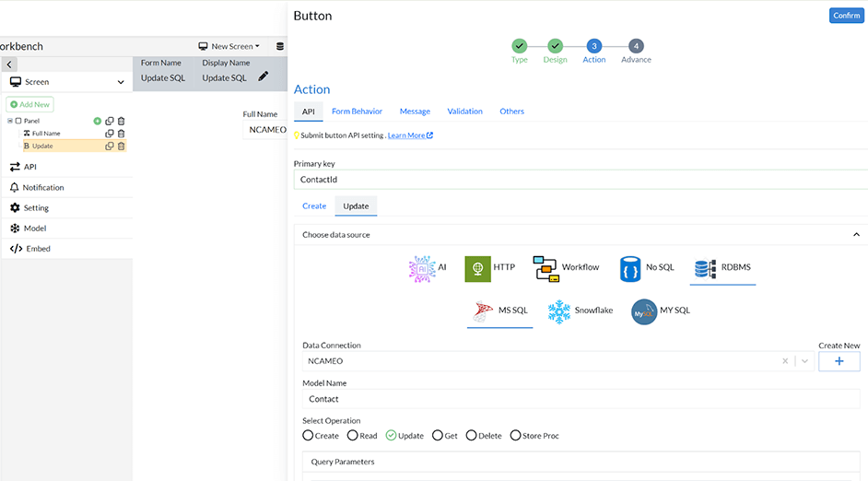Click the Confirm button
Screen dimensions: 868x481
click(x=846, y=16)
